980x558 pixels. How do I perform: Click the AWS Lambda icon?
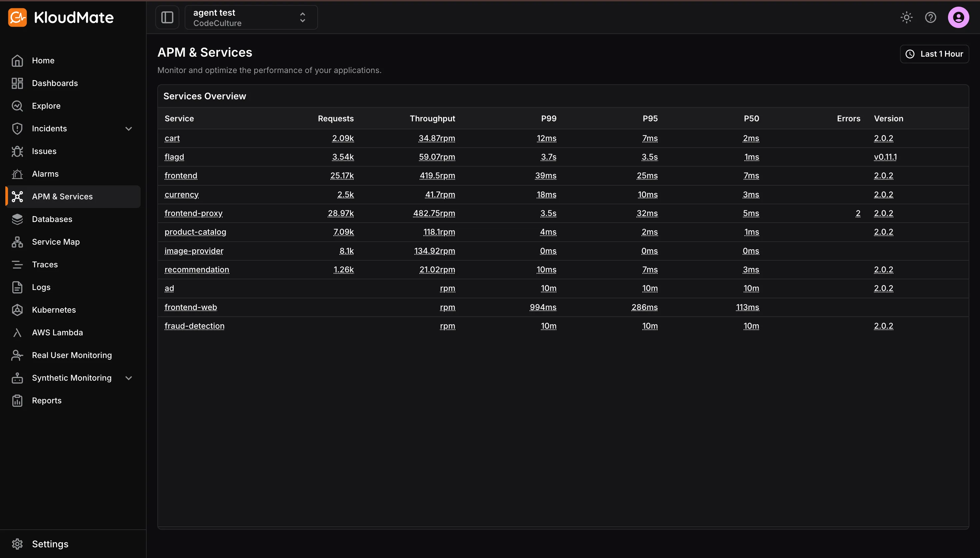pyautogui.click(x=17, y=333)
